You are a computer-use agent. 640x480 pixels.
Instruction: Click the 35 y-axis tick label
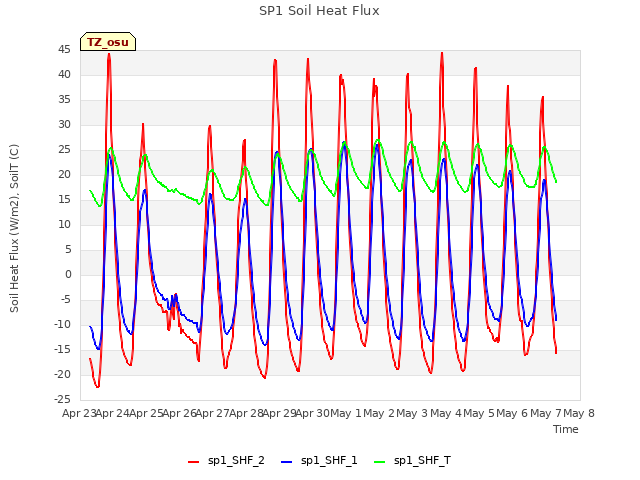pos(64,100)
